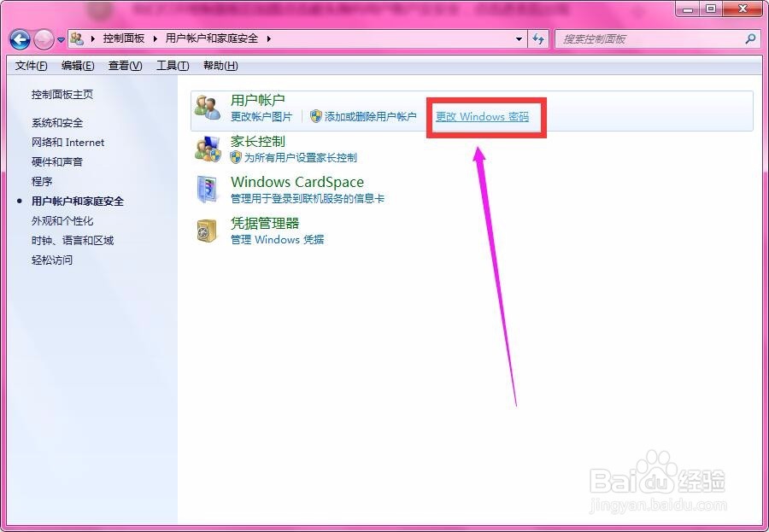Viewport: 769px width, 532px height.
Task: Select 用户帐户和家庭安全 in sidebar
Action: pos(78,201)
